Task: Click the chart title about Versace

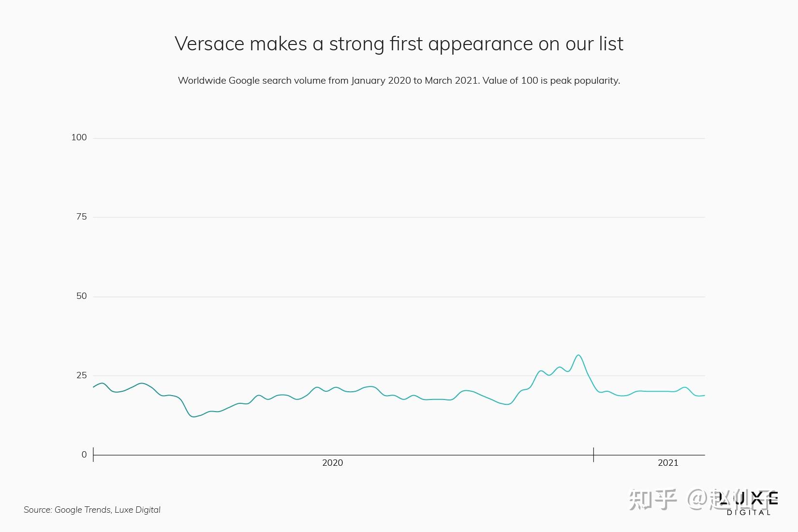Action: pyautogui.click(x=399, y=44)
